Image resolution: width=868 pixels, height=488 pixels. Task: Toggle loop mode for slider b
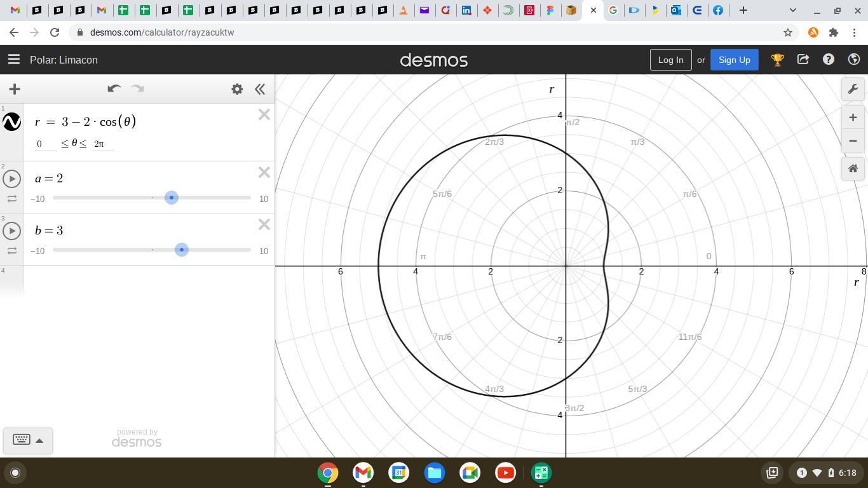tap(11, 251)
